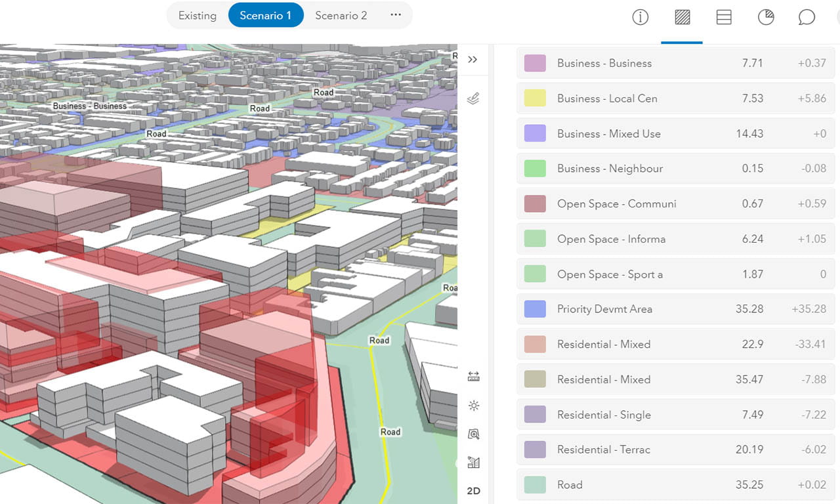The image size is (840, 504).
Task: Click the Residential - Terrac color swatch
Action: point(535,450)
